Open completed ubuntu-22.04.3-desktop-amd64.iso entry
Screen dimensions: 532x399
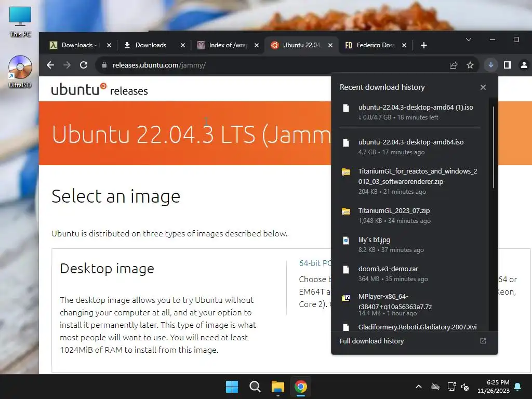[x=410, y=147]
